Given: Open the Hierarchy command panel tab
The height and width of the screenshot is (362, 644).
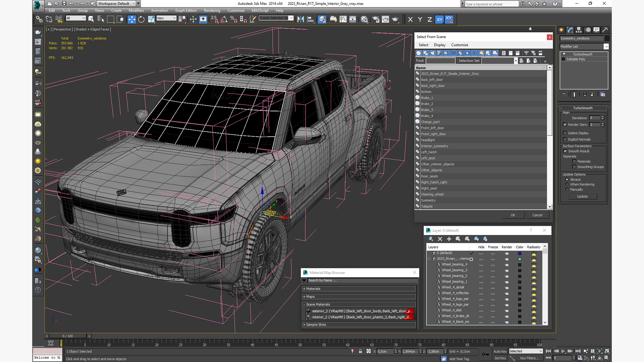Looking at the screenshot, I should pyautogui.click(x=579, y=30).
